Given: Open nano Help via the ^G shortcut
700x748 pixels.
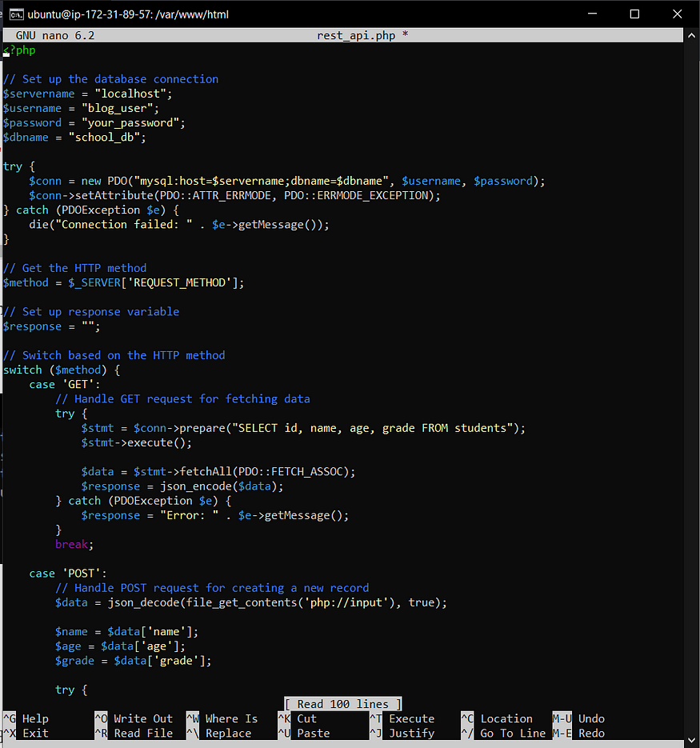Looking at the screenshot, I should tap(35, 718).
